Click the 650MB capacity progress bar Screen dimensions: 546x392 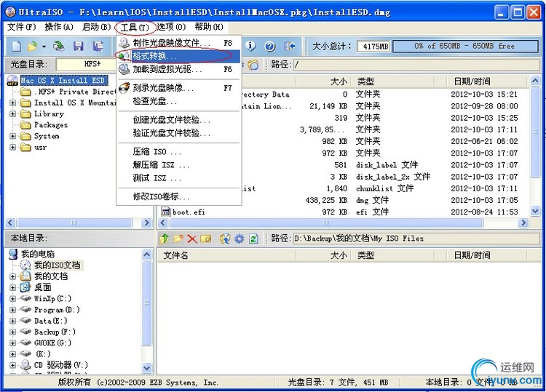pos(466,47)
